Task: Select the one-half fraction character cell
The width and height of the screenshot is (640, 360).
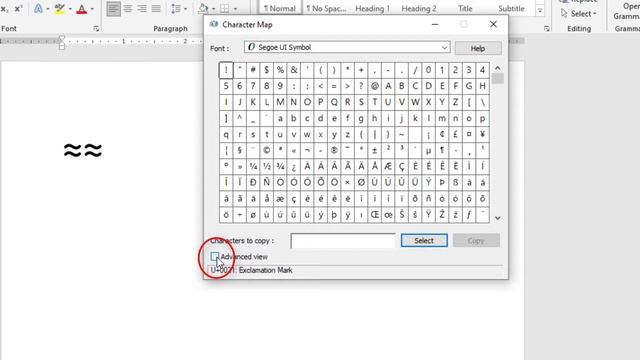Action: pos(267,167)
